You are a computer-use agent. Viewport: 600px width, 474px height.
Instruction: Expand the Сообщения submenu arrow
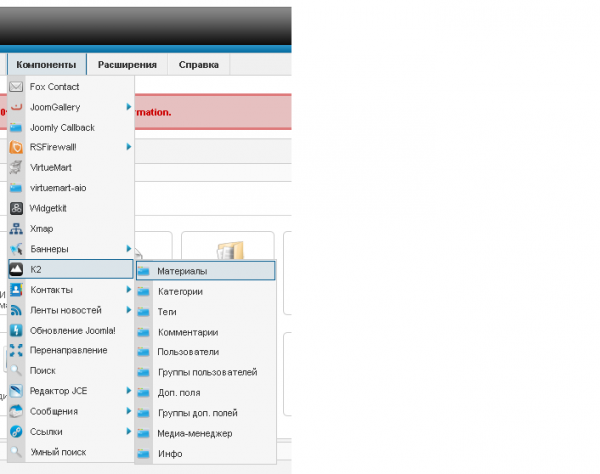[x=129, y=411]
